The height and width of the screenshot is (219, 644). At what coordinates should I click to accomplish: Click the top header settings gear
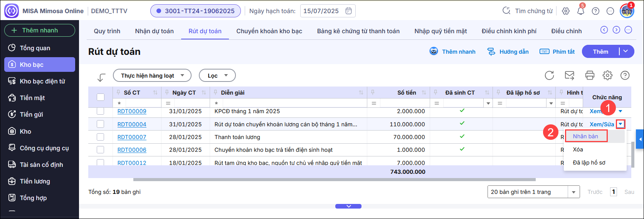point(565,11)
